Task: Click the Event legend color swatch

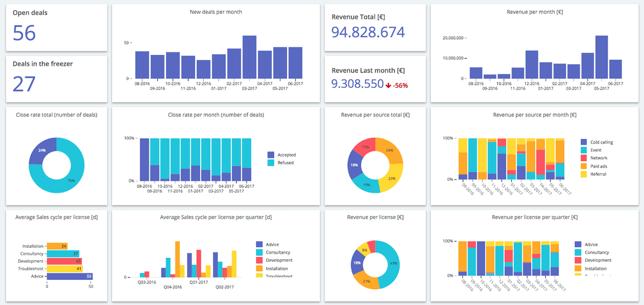Action: 584,150
